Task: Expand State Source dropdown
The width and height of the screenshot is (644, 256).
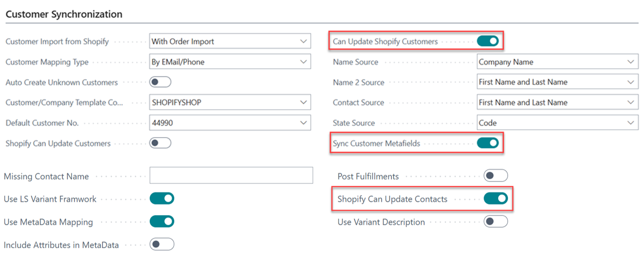Action: click(x=631, y=123)
